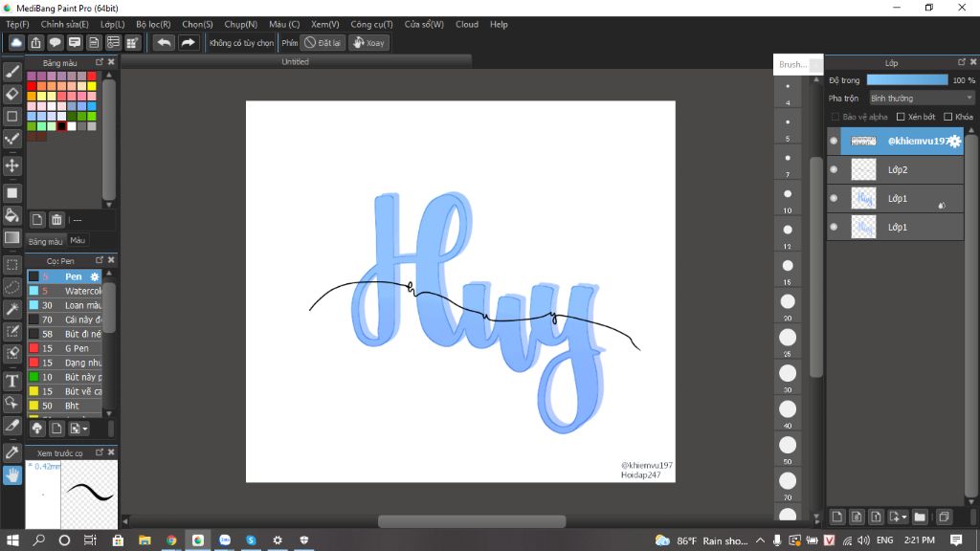Open the Bộ lọc(R) menu
Image resolution: width=980 pixels, height=551 pixels.
coord(153,24)
